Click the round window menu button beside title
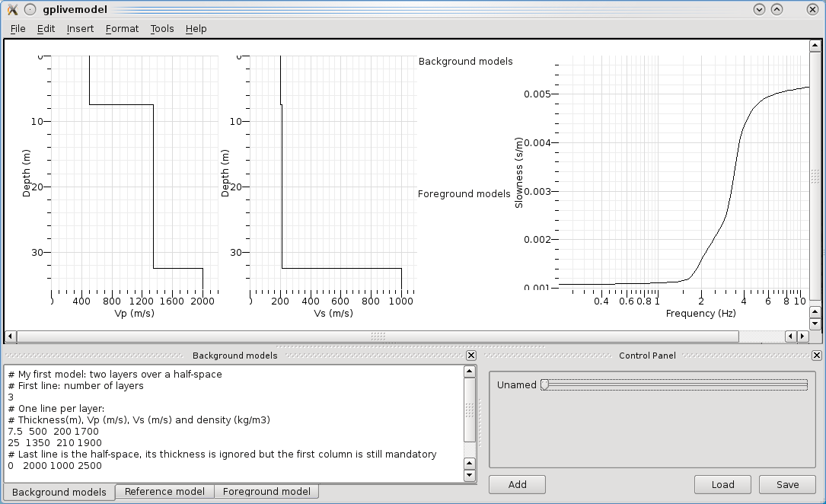 (30, 9)
